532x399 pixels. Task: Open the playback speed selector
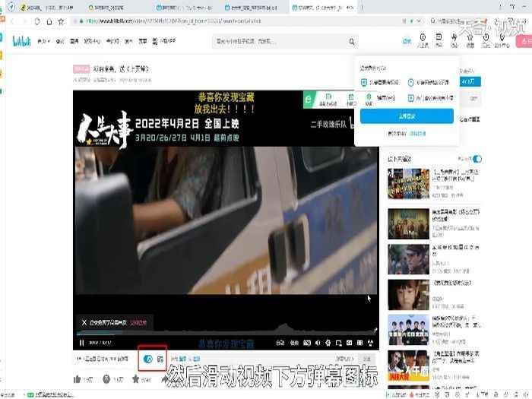click(295, 343)
